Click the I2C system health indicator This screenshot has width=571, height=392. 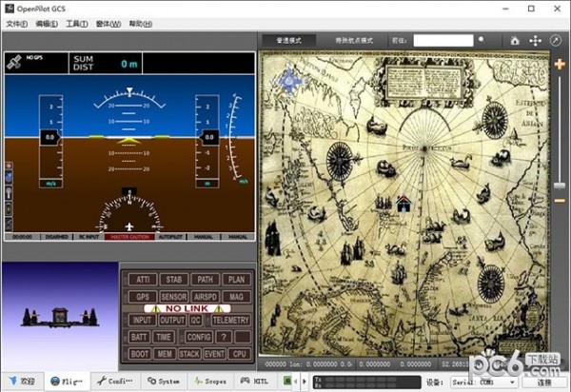(195, 321)
